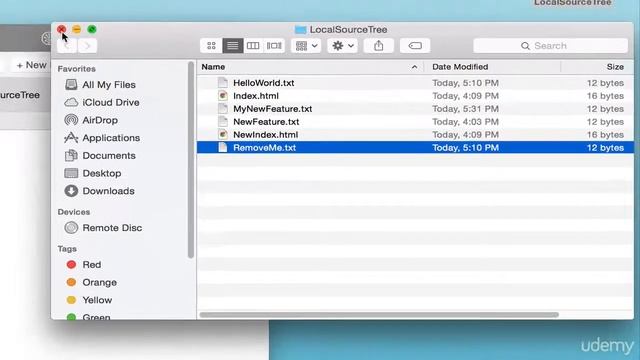Switch Finder to icon view
640x360 pixels.
tap(211, 46)
